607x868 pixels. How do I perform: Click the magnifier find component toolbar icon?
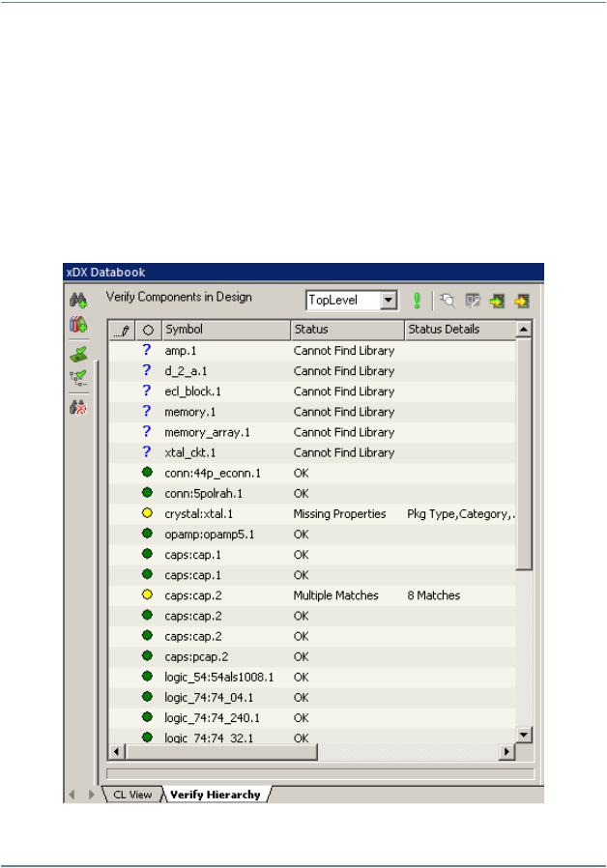click(448, 301)
